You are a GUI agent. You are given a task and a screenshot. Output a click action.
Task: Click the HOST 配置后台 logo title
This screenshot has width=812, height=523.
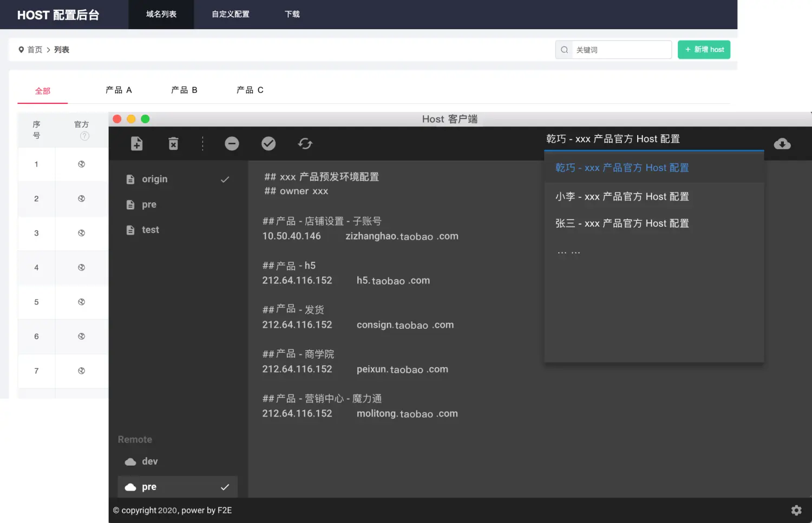click(58, 15)
